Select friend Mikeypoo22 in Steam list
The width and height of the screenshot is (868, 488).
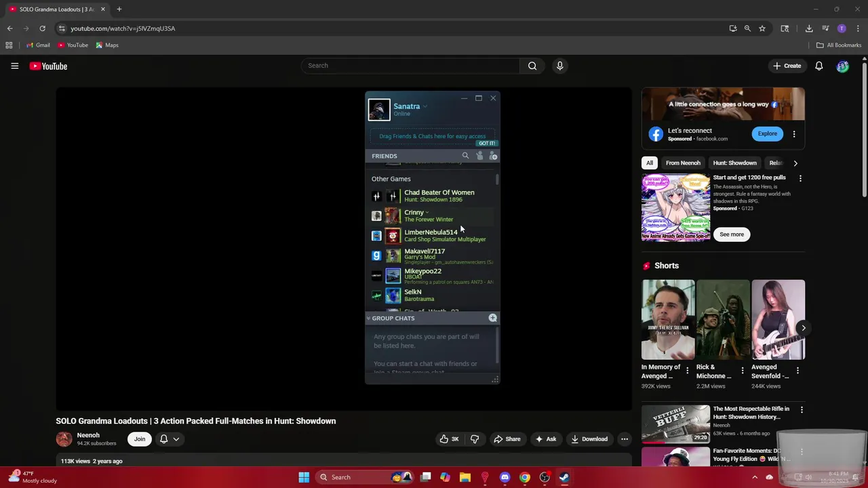click(433, 276)
